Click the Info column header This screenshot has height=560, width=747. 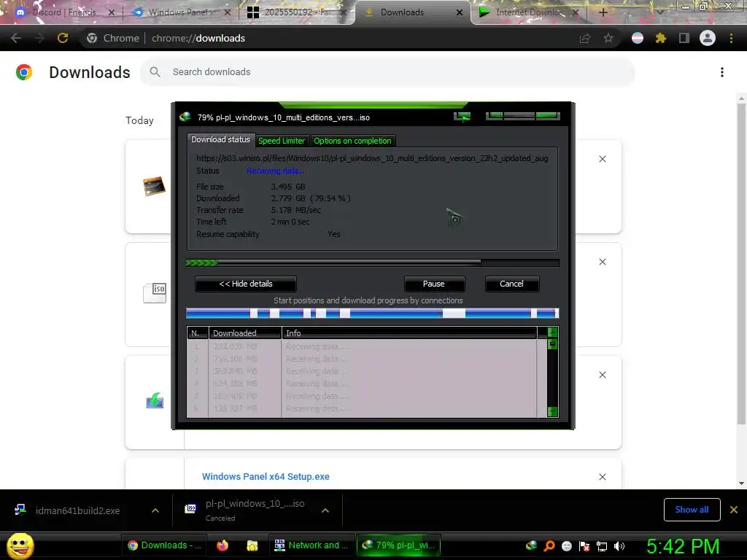pyautogui.click(x=409, y=332)
